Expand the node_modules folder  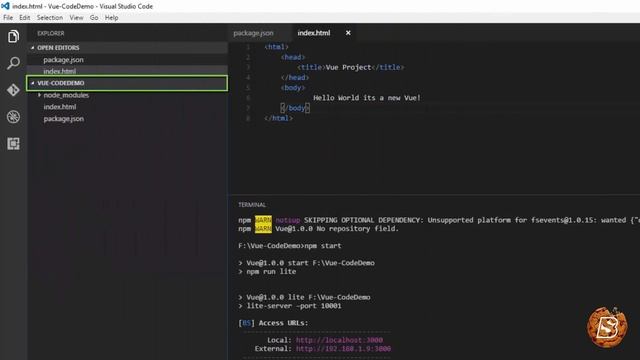click(66, 95)
